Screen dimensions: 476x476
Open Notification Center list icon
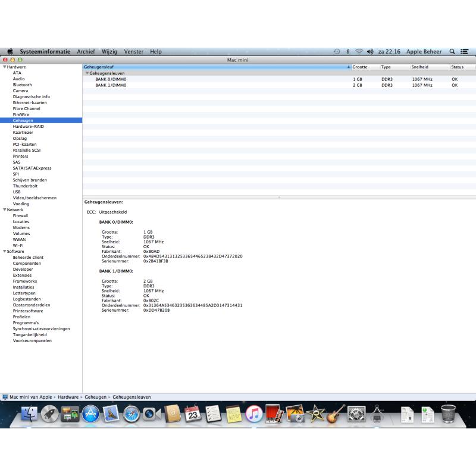[464, 52]
